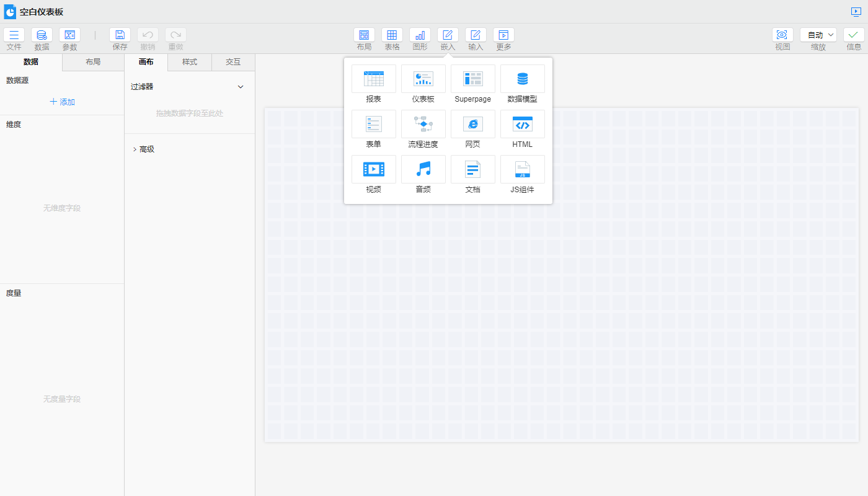The width and height of the screenshot is (868, 496).
Task: Add the 音频 audio component
Action: click(x=423, y=169)
